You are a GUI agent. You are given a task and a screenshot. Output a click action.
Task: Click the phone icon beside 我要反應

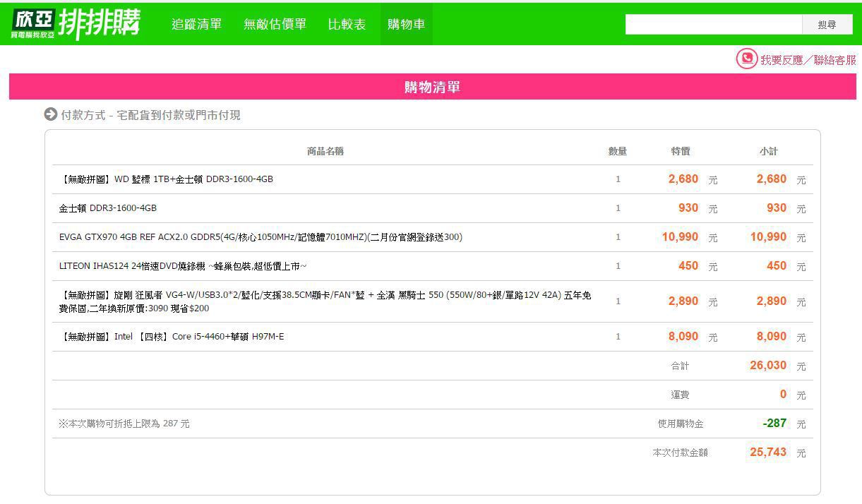[x=746, y=59]
